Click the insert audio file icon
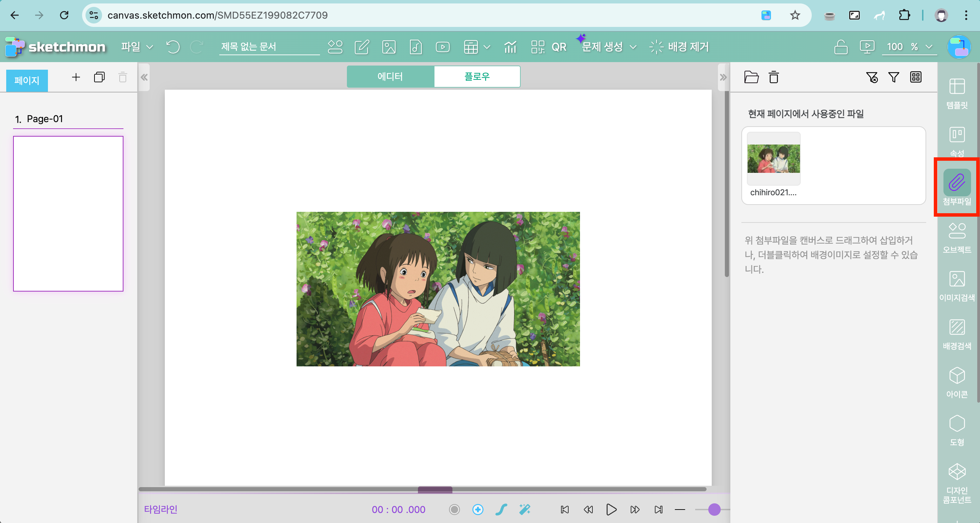980x523 pixels. (416, 47)
